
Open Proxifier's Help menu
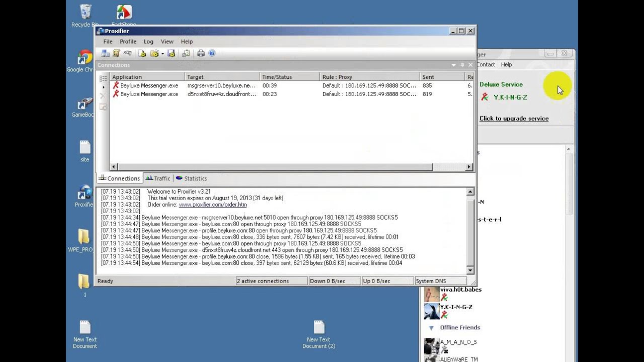pos(187,42)
